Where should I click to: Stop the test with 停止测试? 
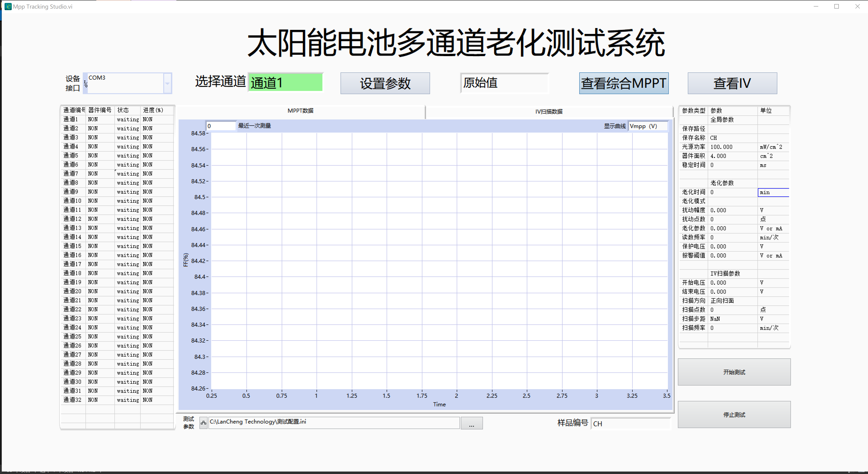(734, 414)
